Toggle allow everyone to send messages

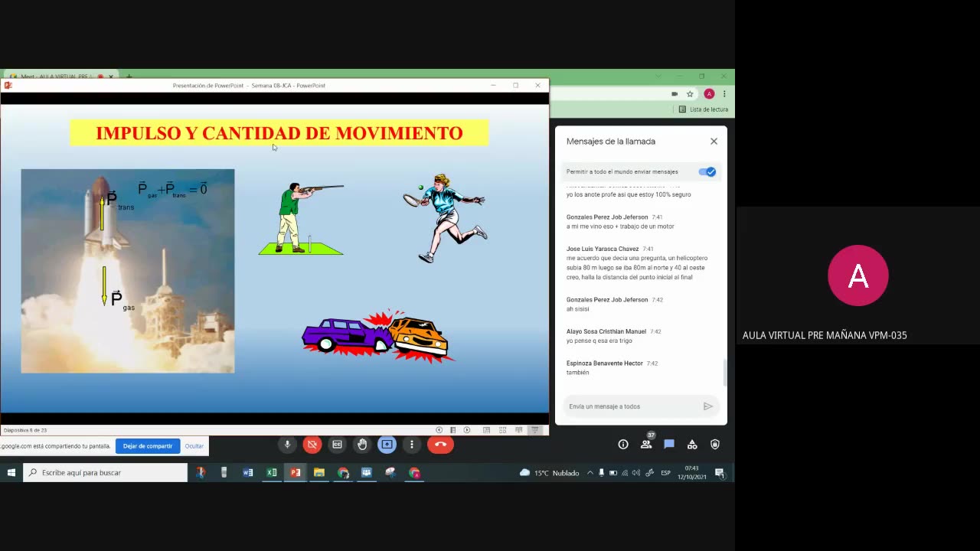tap(707, 172)
